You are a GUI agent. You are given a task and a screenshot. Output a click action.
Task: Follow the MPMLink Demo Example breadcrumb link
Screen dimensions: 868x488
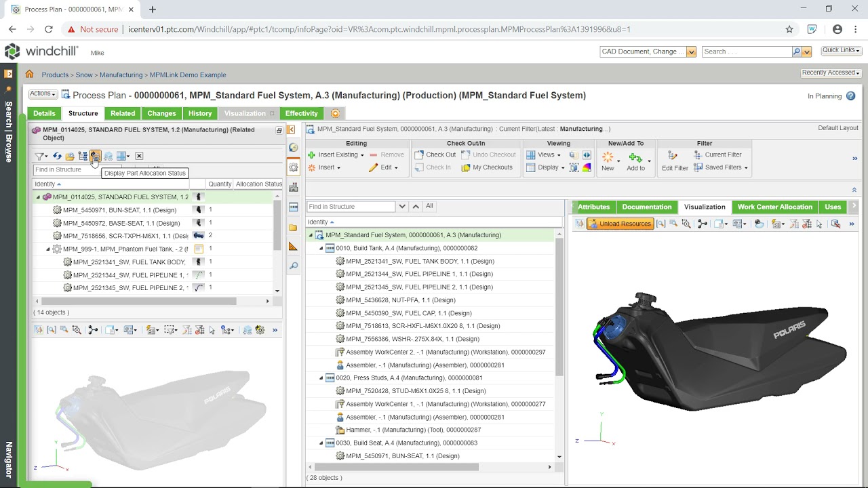click(x=188, y=75)
